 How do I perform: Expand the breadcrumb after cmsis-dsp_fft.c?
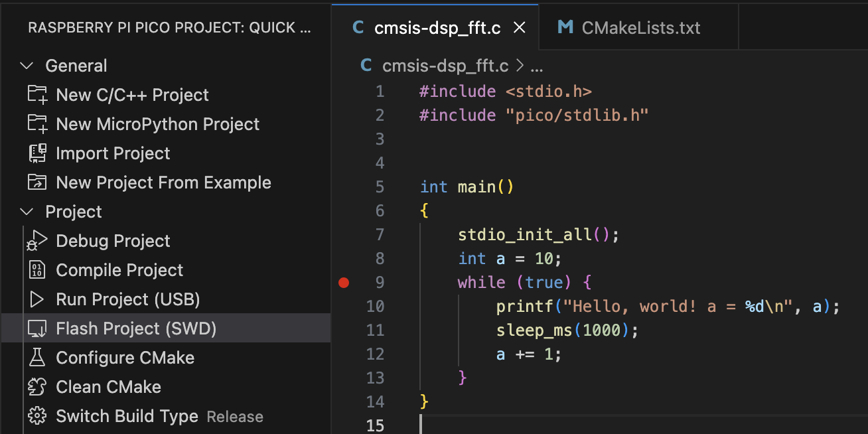[x=537, y=66]
